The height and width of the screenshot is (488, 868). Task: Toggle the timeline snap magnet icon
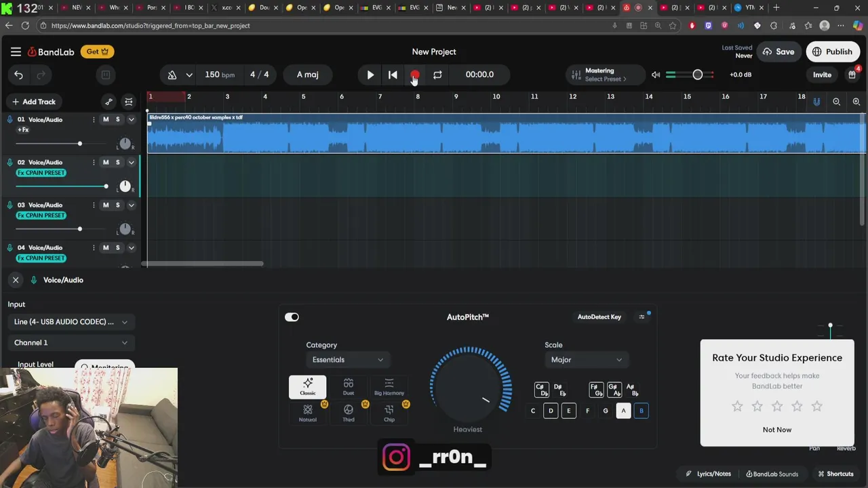[x=816, y=102]
